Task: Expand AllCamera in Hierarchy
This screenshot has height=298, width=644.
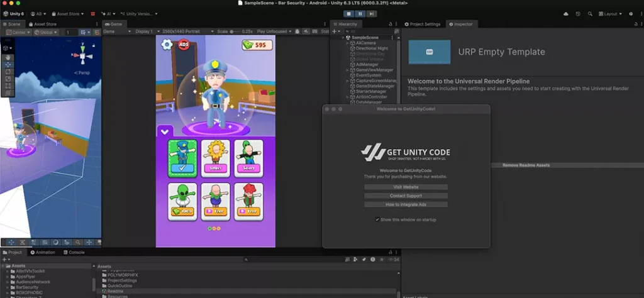Action: (347, 43)
